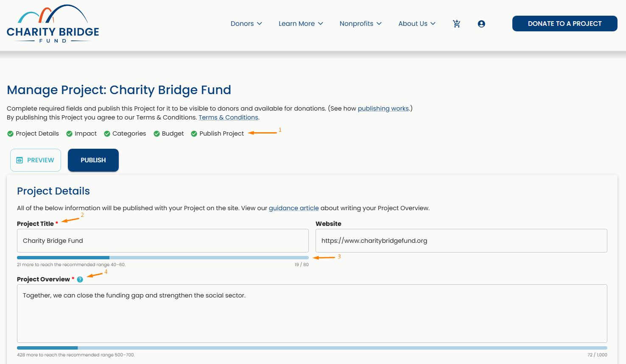Click the green check beside Budget

point(156,134)
